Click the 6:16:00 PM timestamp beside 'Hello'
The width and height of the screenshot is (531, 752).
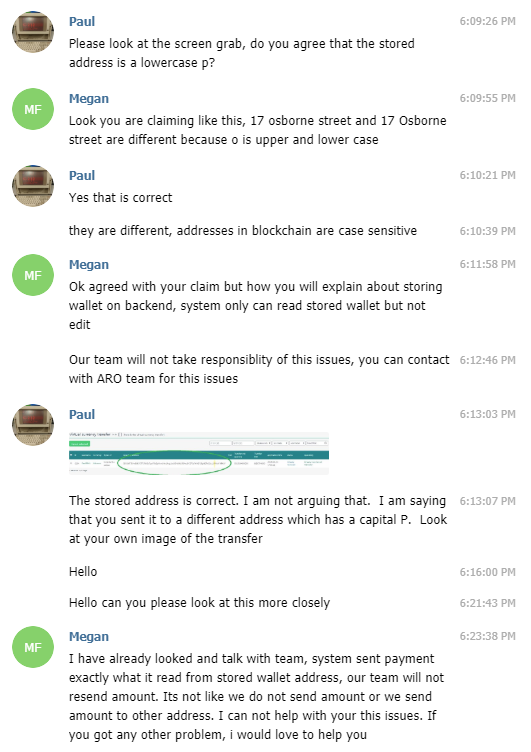487,572
